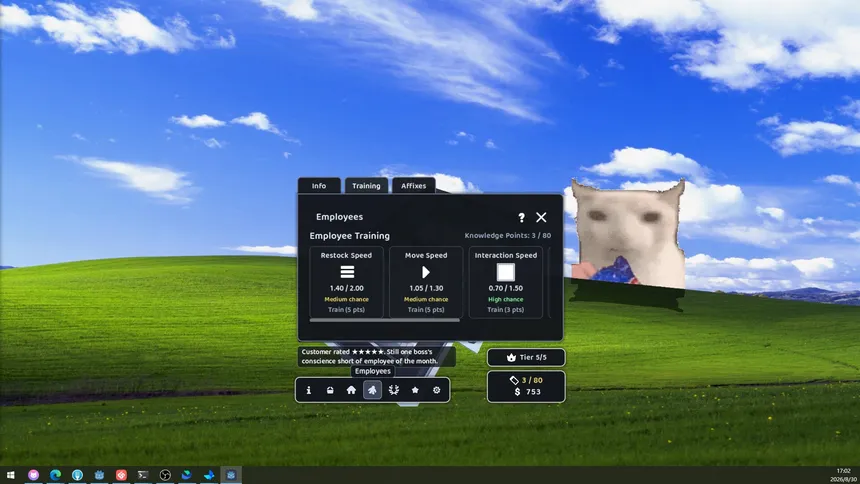860x484 pixels.
Task: Open the star icon in game toolbar
Action: [415, 390]
